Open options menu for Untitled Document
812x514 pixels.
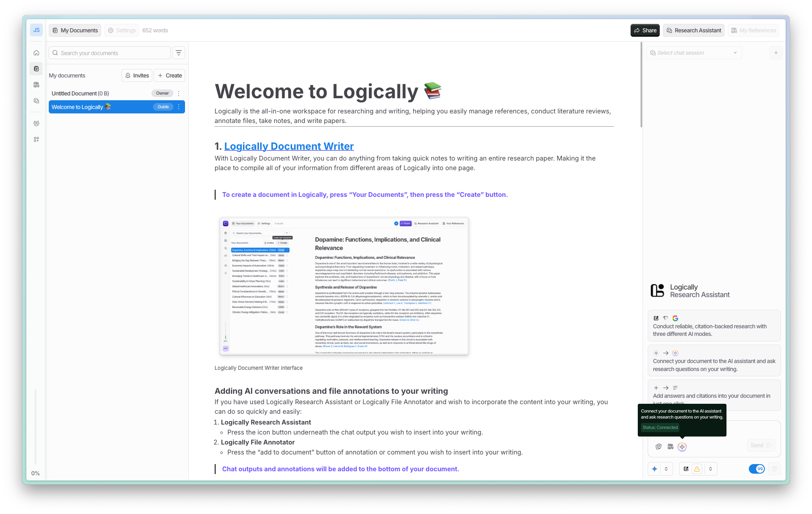(x=179, y=93)
